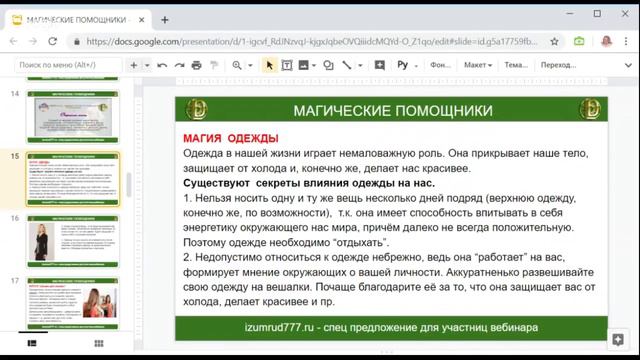Screen dimensions: 640x360
Task: Expand the input tools dropdown arrow
Action: [416, 66]
